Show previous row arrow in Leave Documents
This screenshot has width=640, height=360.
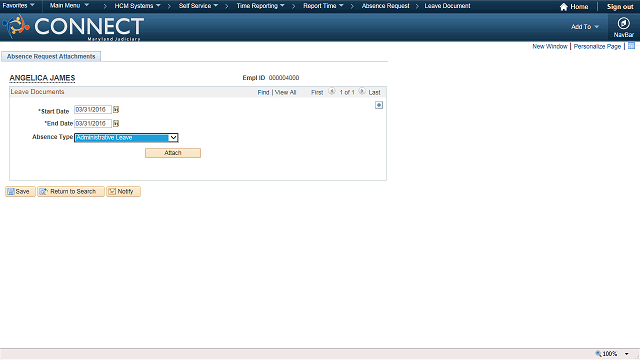pos(332,92)
